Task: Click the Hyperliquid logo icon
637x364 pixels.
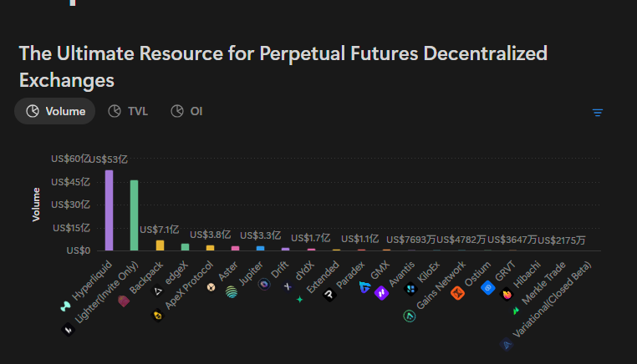Action: point(65,306)
